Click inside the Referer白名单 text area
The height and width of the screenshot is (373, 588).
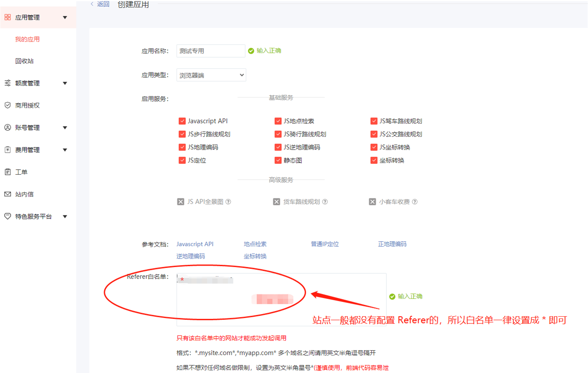pyautogui.click(x=281, y=308)
